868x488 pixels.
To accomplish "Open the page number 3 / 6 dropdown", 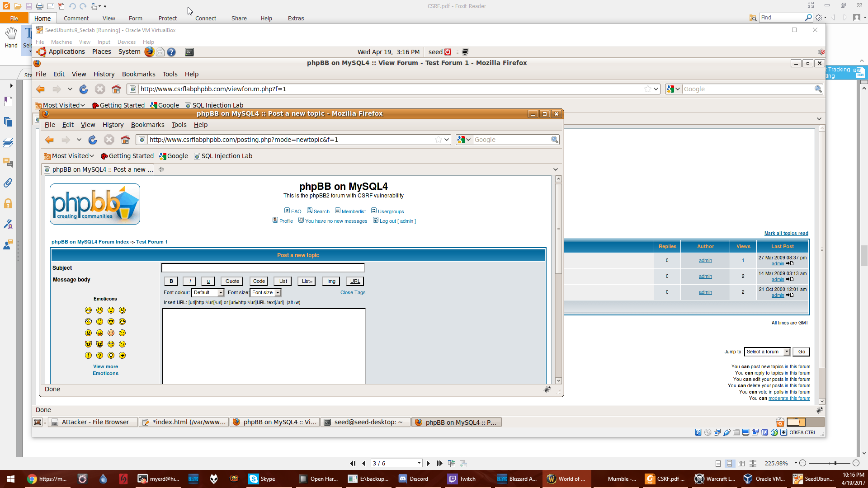I will pos(419,463).
